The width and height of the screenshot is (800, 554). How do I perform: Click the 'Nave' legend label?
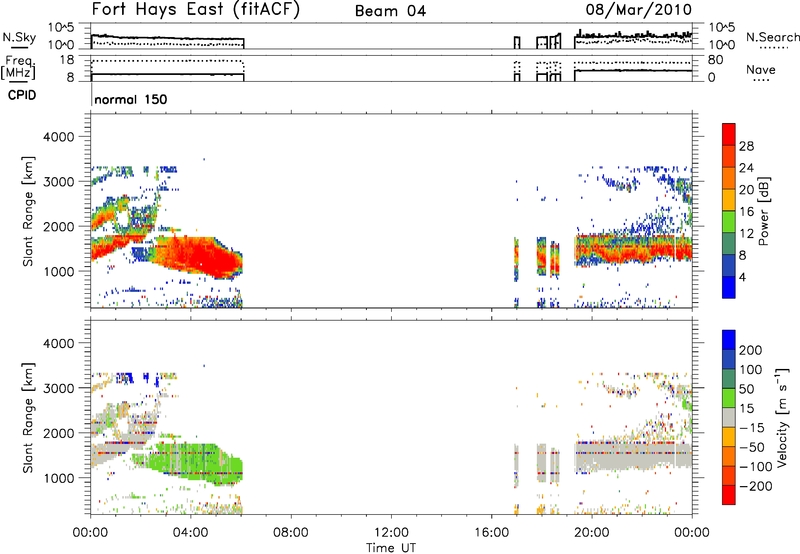pyautogui.click(x=761, y=69)
